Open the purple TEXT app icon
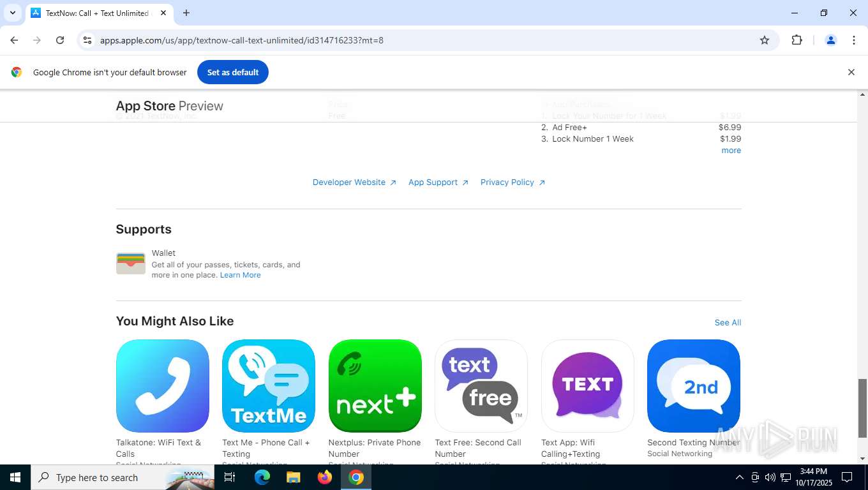This screenshot has width=868, height=490. (x=588, y=386)
